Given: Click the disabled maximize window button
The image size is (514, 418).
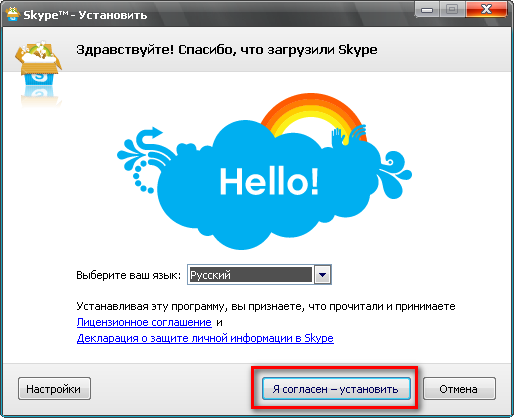Looking at the screenshot, I should [452, 10].
